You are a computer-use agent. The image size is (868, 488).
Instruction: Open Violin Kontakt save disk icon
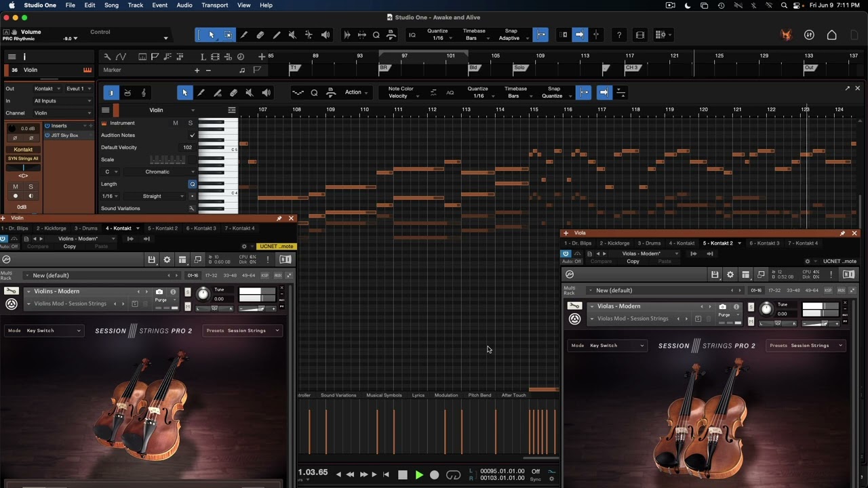pos(151,260)
